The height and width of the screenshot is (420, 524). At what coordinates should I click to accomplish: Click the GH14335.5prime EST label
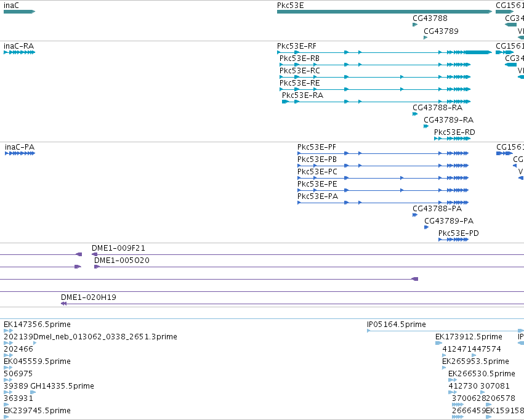(x=62, y=386)
